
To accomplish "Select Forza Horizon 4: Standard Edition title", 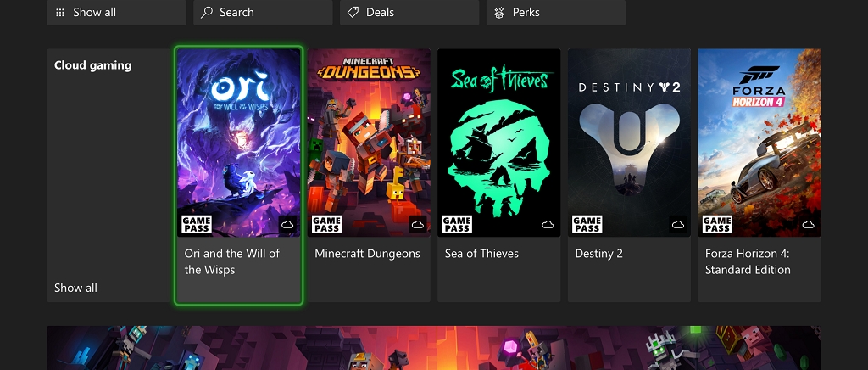I will (748, 261).
